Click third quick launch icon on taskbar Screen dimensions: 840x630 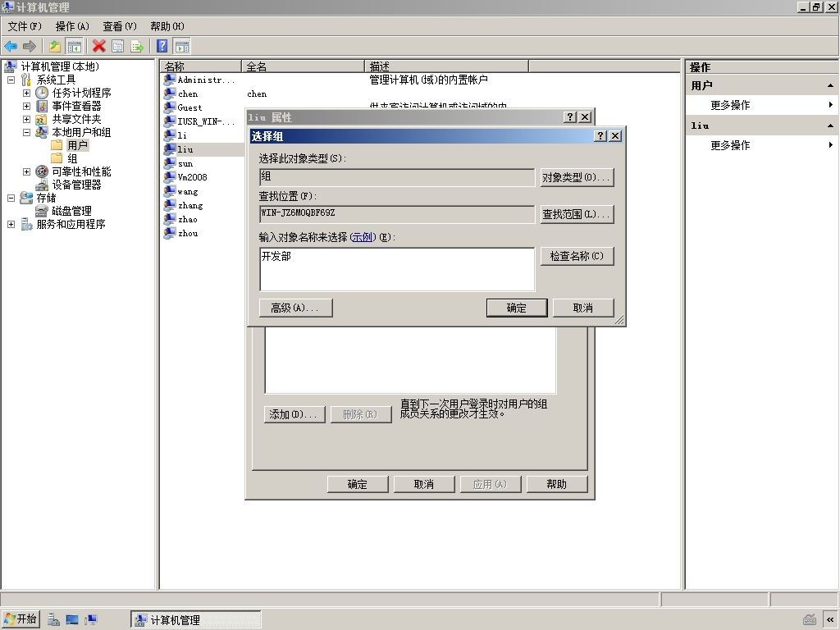click(x=91, y=620)
